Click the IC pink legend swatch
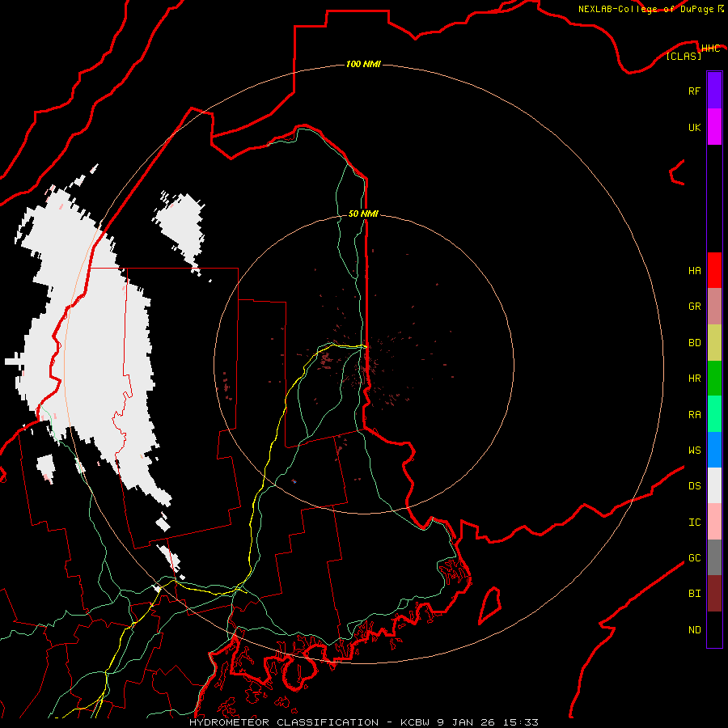 tap(714, 522)
